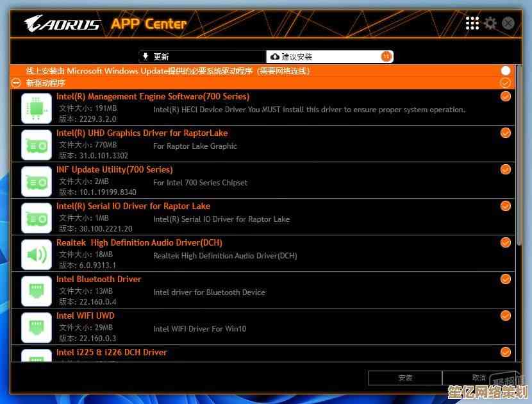
Task: Click the INF Update Utility icon
Action: point(37,181)
